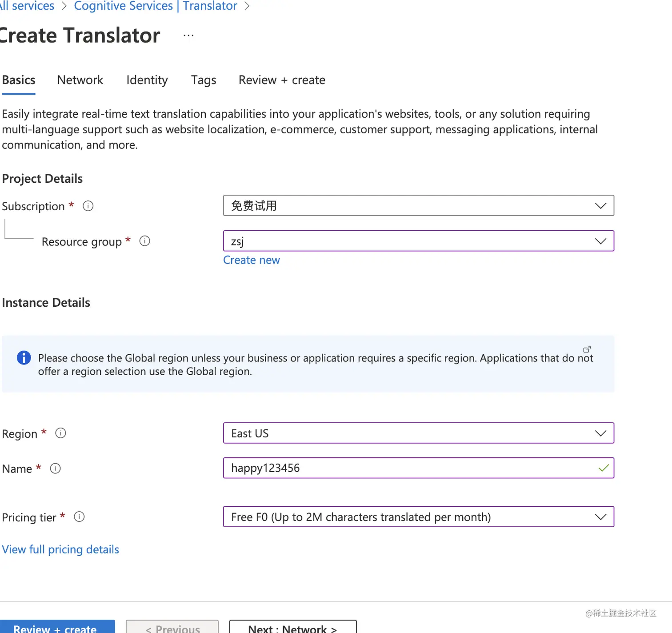672x633 pixels.
Task: Switch to the Basics tab
Action: point(19,80)
